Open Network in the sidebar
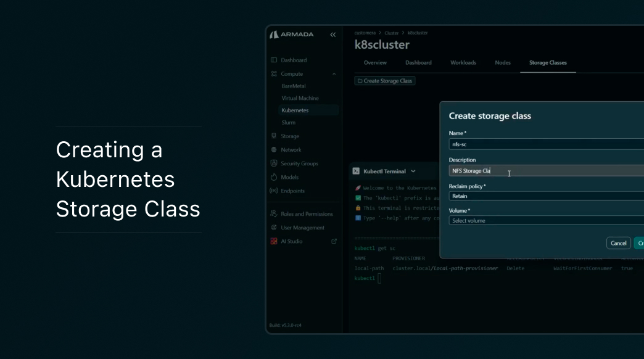The height and width of the screenshot is (359, 644). click(291, 150)
